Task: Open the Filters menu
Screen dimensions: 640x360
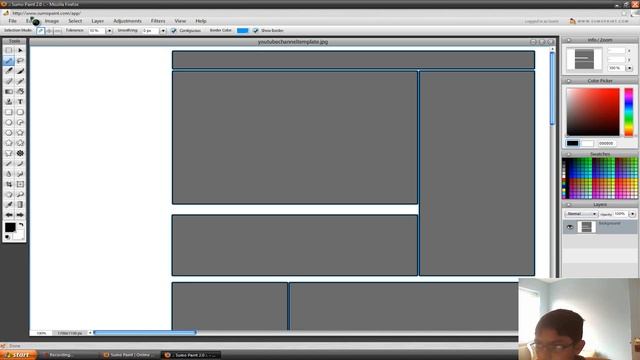Action: coord(158,21)
